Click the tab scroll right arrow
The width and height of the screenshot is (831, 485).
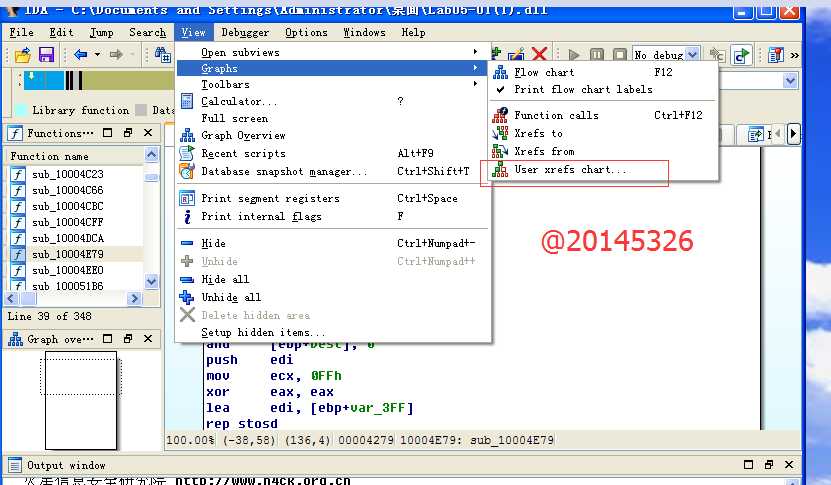point(793,134)
